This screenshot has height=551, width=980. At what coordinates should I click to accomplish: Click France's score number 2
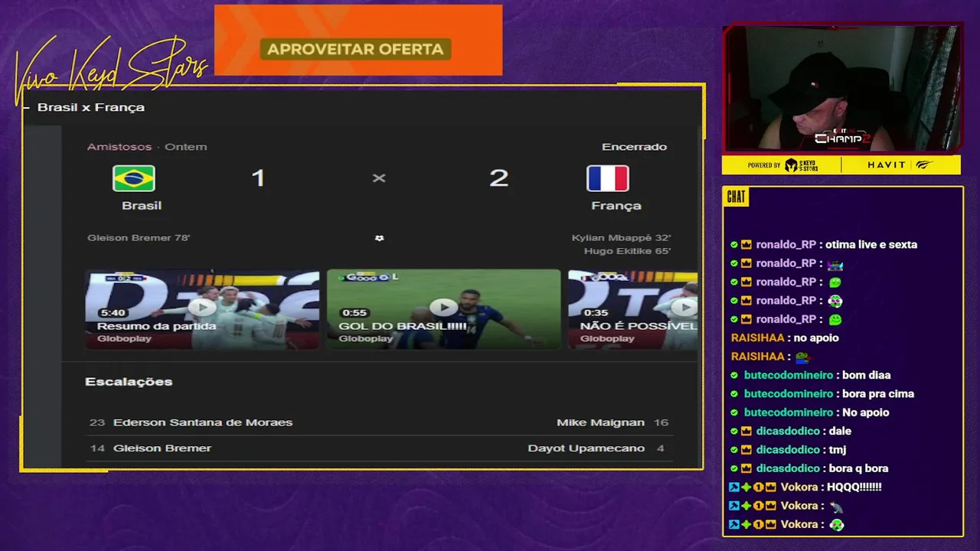tap(498, 178)
